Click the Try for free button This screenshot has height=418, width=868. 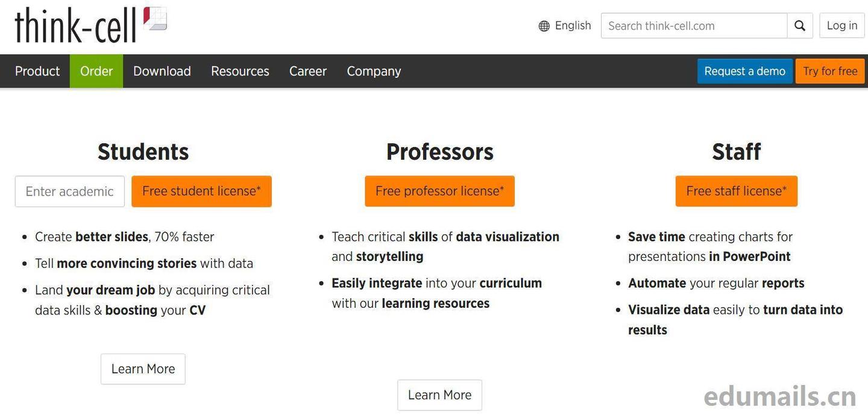[x=830, y=71]
